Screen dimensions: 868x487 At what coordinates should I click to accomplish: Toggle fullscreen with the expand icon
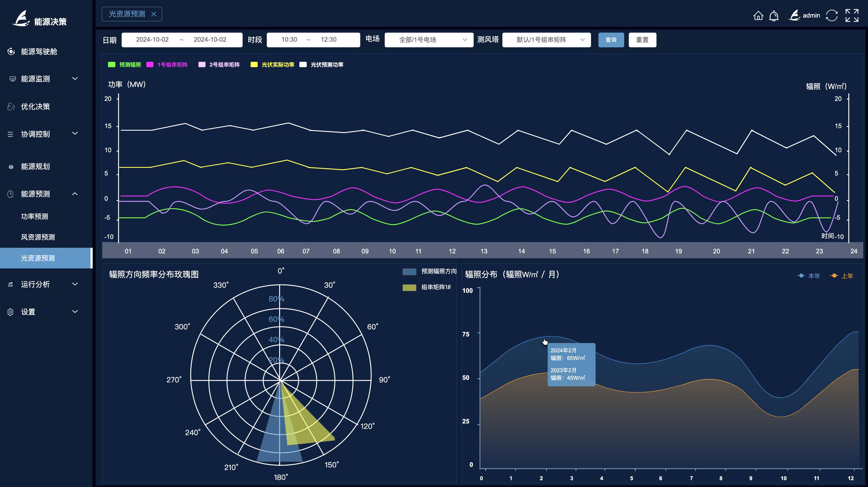852,16
